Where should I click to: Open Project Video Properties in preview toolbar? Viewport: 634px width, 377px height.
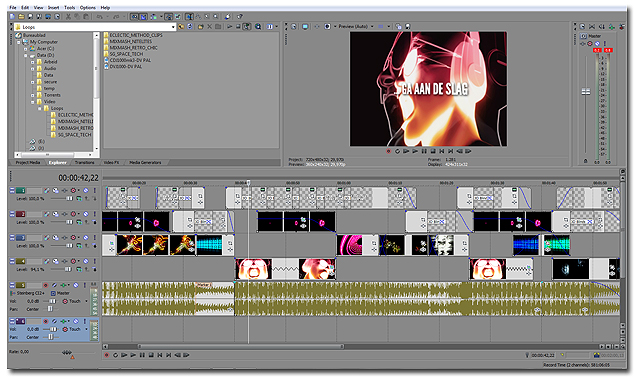pyautogui.click(x=294, y=26)
